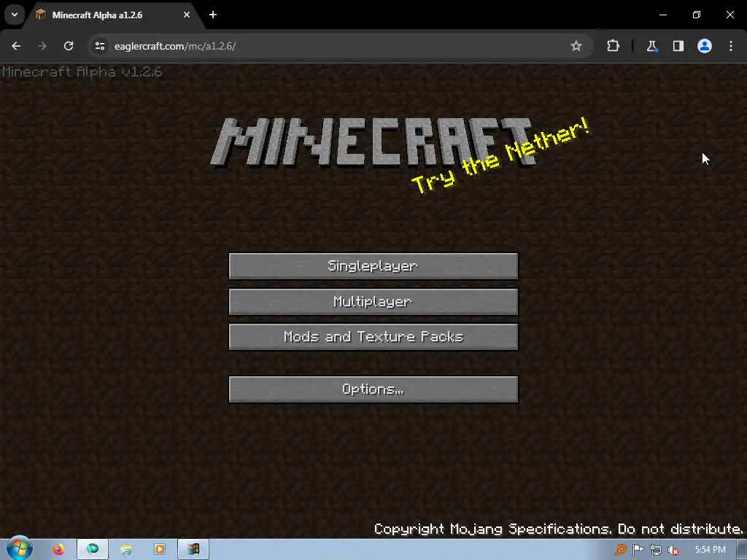The width and height of the screenshot is (747, 560).
Task: Restore down the browser window
Action: [x=697, y=15]
